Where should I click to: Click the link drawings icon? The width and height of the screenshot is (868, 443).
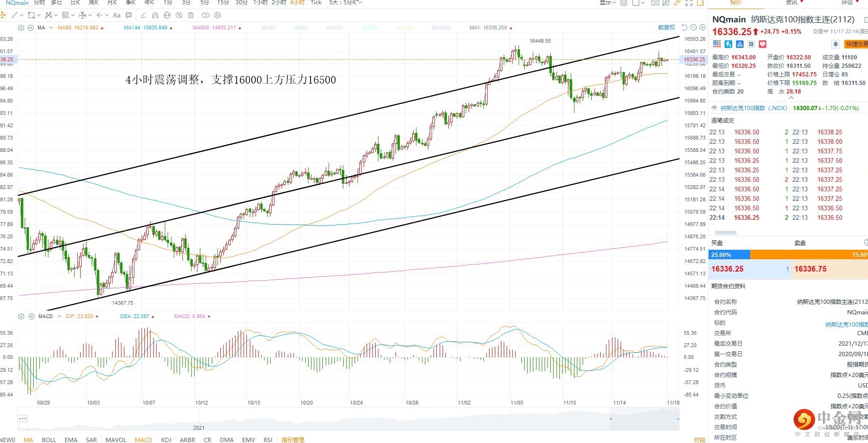[x=205, y=15]
